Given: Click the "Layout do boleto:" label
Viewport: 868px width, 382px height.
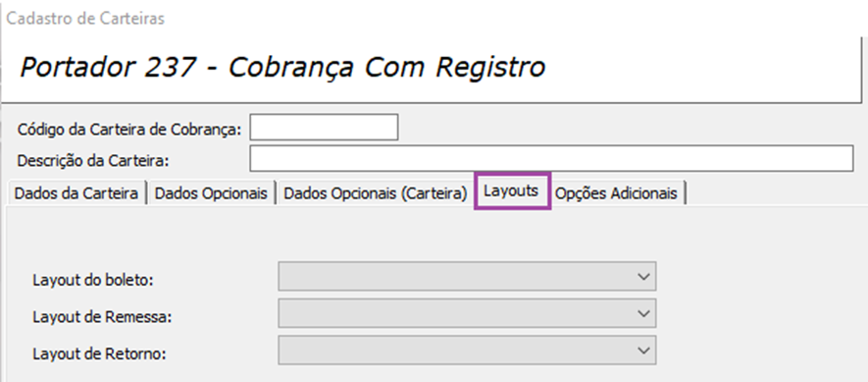Looking at the screenshot, I should click(92, 280).
